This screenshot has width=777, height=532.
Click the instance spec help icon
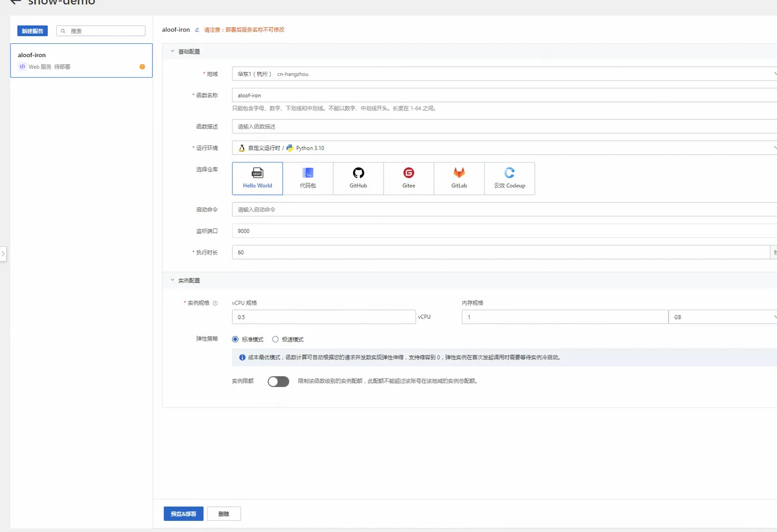215,303
